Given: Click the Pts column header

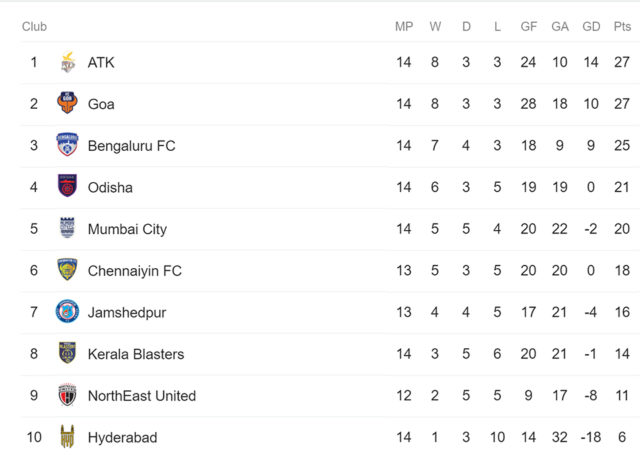Looking at the screenshot, I should 622,27.
